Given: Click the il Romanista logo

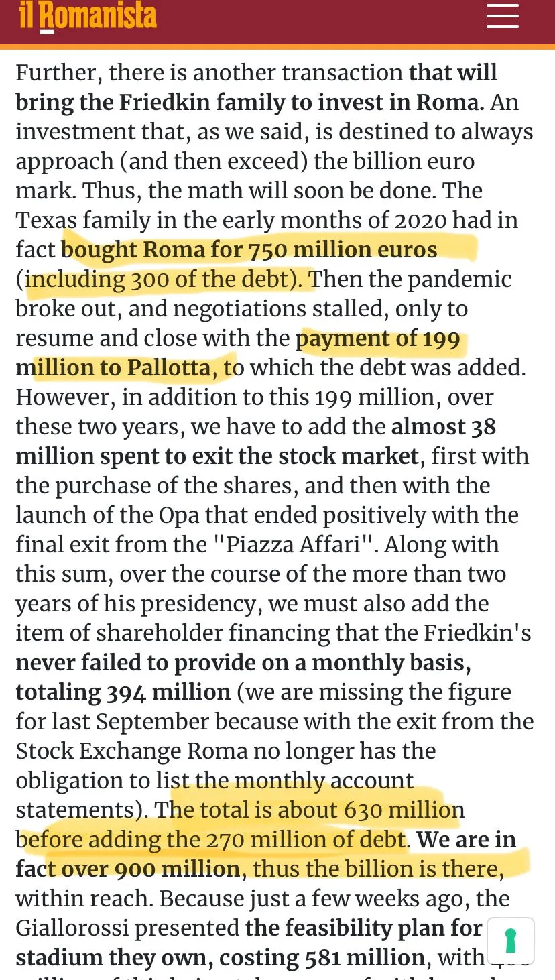Looking at the screenshot, I should click(x=88, y=16).
